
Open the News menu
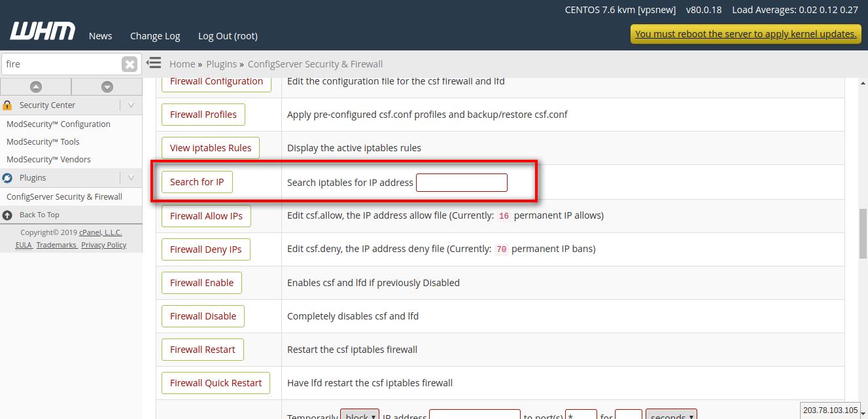(x=100, y=36)
